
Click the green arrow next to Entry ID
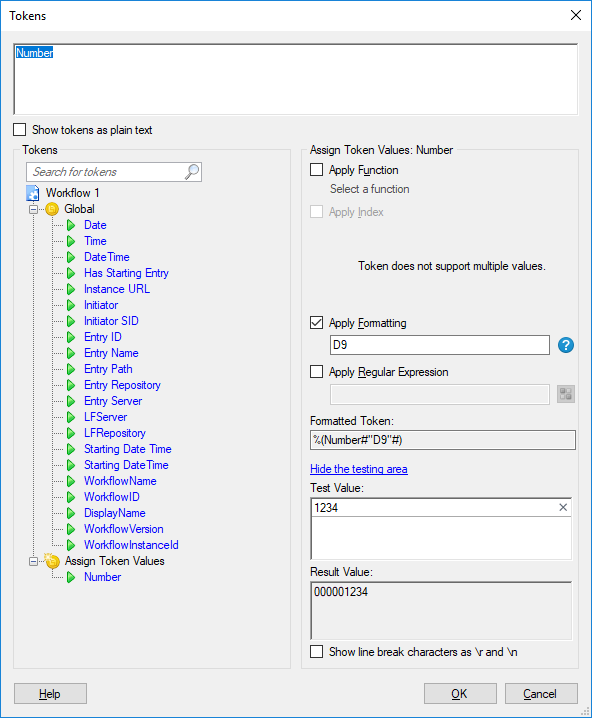[71, 337]
